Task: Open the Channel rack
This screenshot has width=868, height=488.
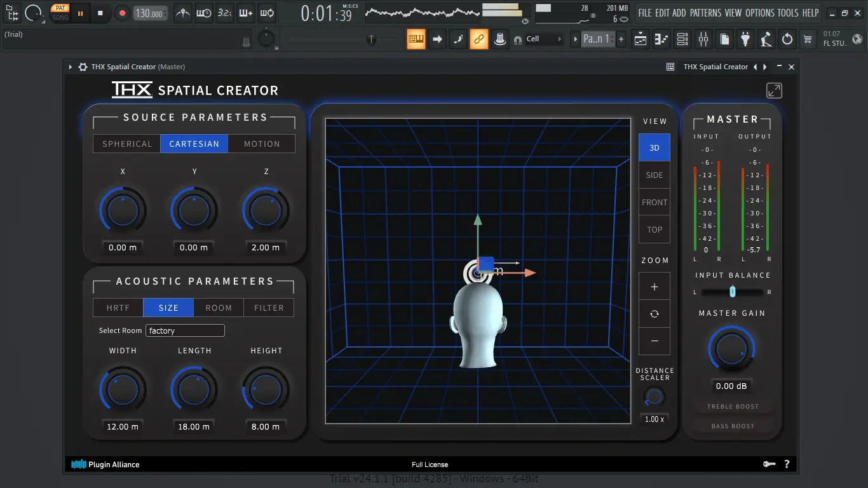Action: tap(682, 39)
